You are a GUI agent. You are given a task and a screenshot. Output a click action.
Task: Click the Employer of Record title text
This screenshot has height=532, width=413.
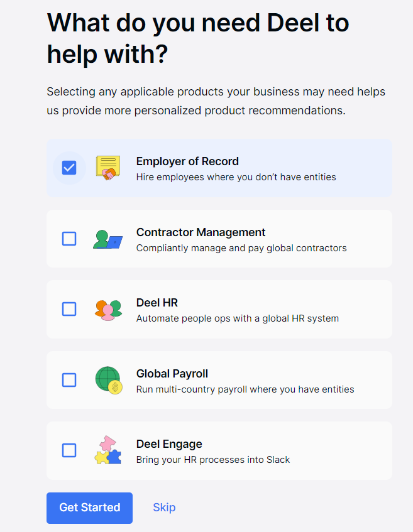[x=187, y=161]
